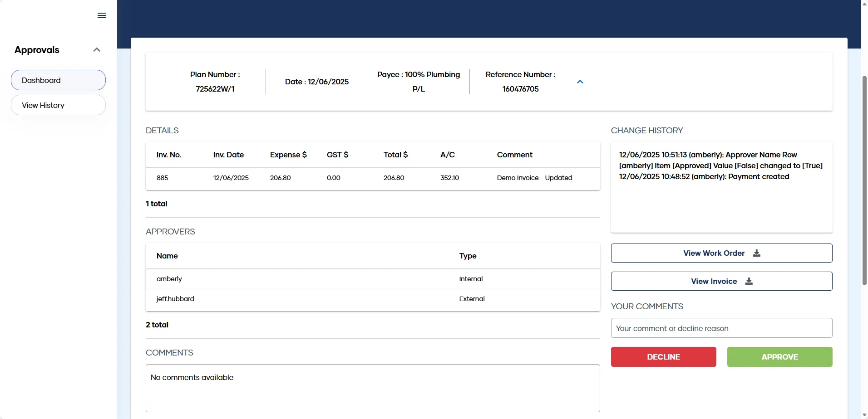Screen dimensions: 868x419
Task: Click the View Work Order download icon
Action: [756, 253]
